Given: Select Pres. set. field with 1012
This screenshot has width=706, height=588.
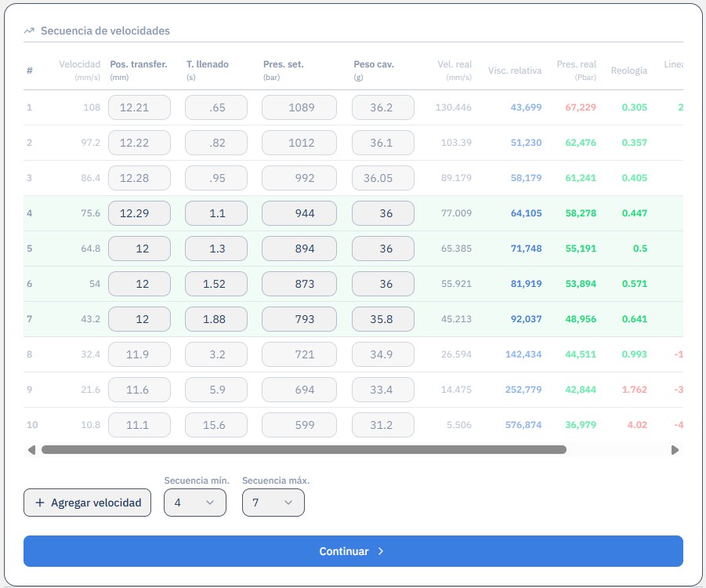Looking at the screenshot, I should tap(299, 143).
